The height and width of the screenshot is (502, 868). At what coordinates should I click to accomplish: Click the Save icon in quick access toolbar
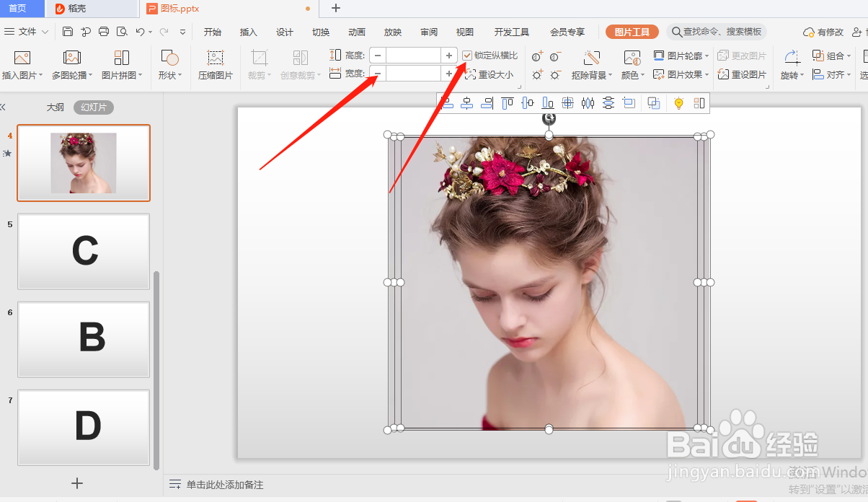(68, 32)
